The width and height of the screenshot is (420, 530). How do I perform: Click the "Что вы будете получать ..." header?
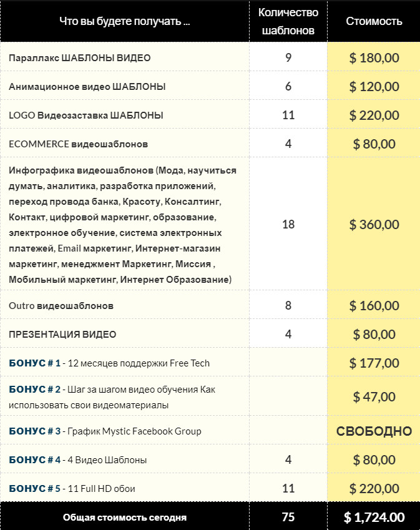(x=125, y=21)
